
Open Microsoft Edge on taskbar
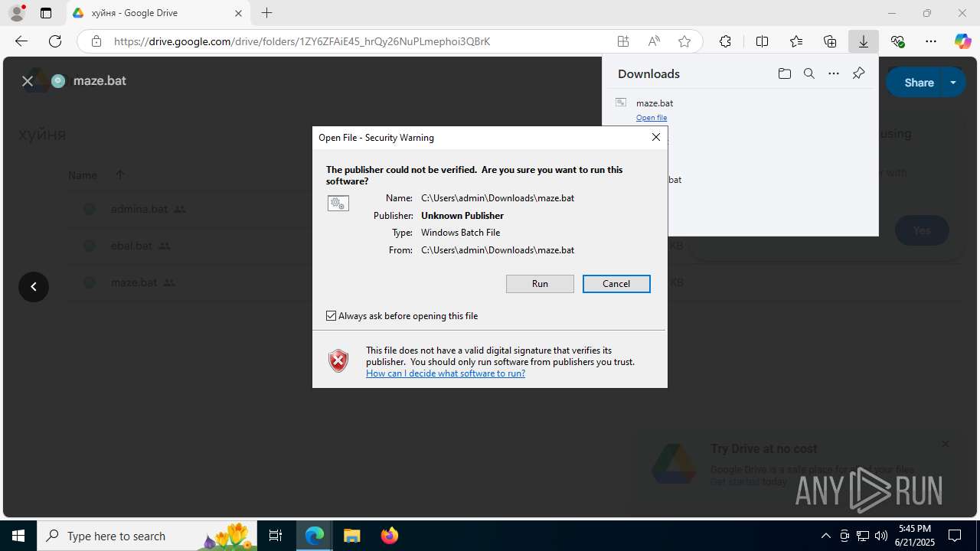[315, 536]
